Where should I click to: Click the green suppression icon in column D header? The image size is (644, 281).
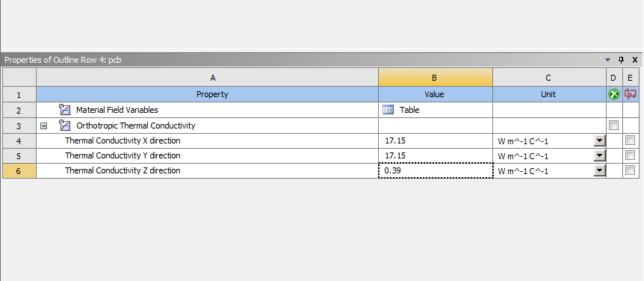click(x=613, y=94)
